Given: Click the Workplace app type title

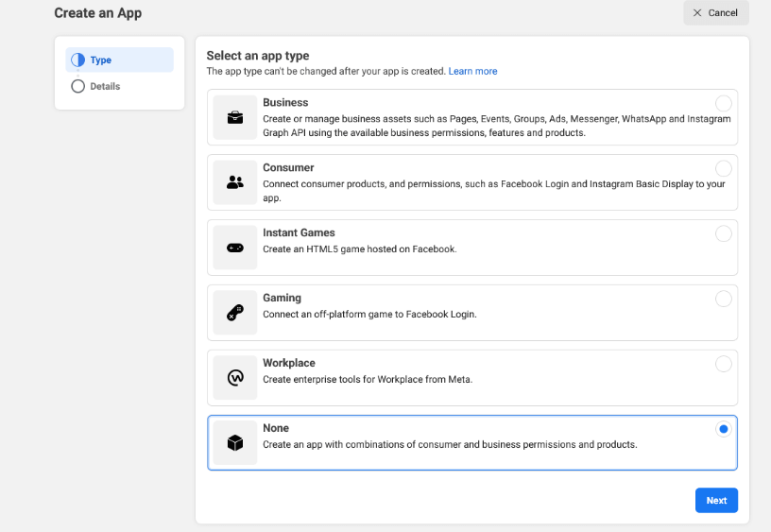Looking at the screenshot, I should point(289,363).
